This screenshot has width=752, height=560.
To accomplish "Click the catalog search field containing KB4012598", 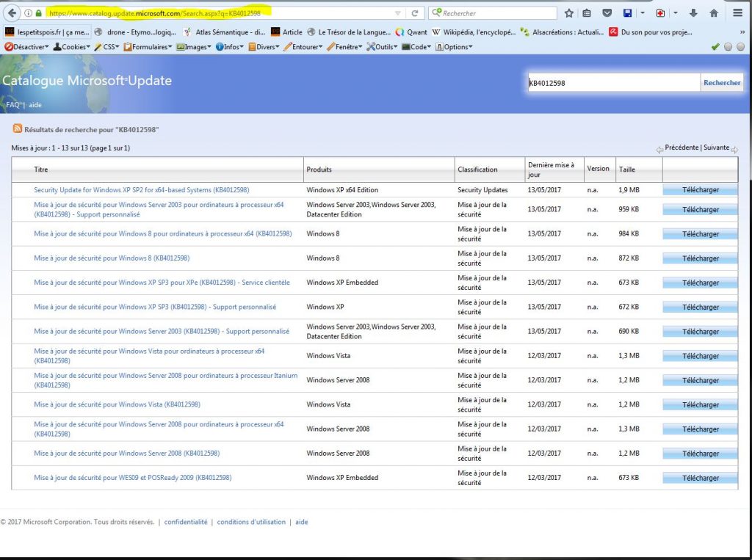I will pos(612,83).
